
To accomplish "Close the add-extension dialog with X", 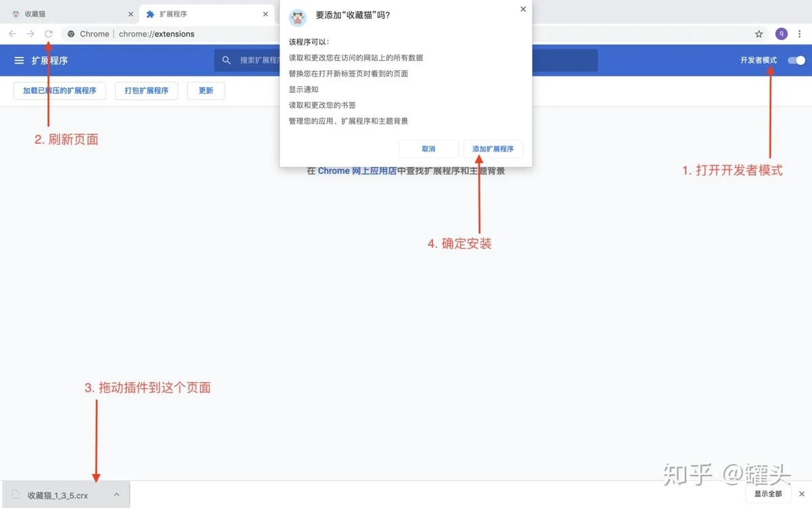I will coord(523,9).
